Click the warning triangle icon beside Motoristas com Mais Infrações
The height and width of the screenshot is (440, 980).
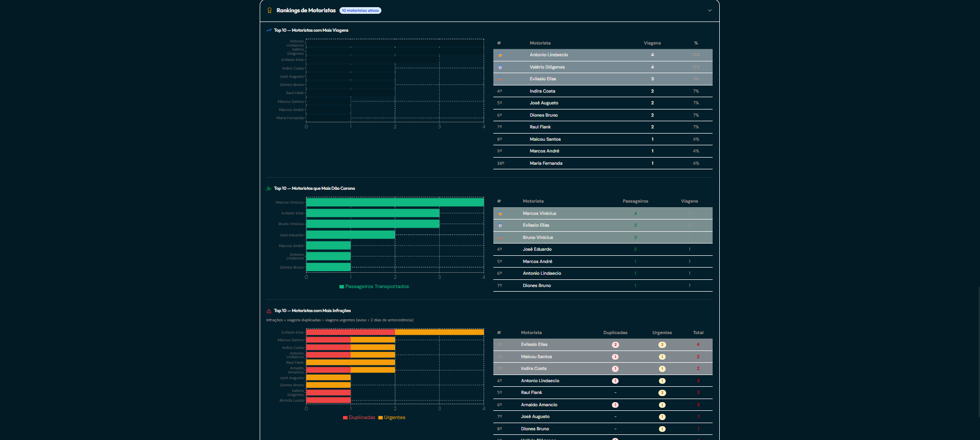pyautogui.click(x=269, y=311)
